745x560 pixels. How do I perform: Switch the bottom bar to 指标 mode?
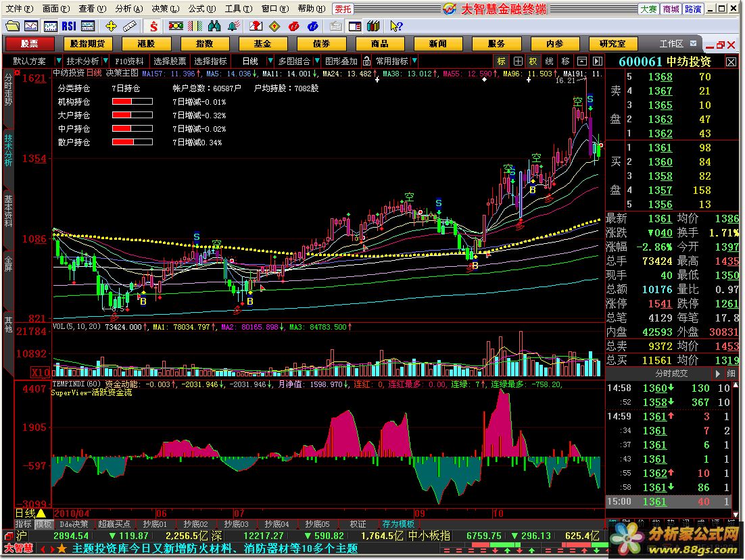tap(23, 524)
